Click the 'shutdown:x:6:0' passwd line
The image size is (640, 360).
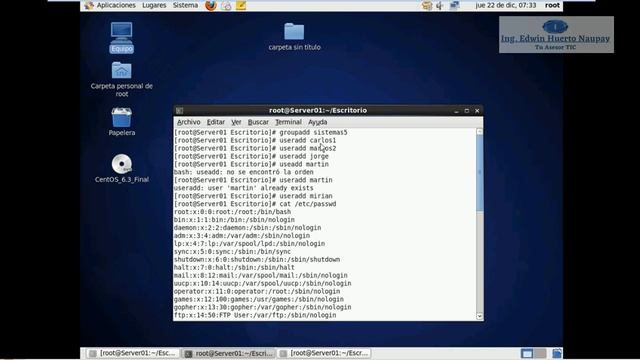[257, 260]
